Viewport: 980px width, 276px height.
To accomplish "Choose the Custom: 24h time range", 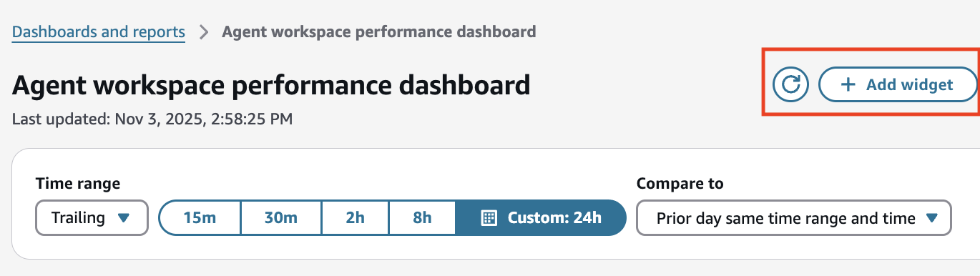I will point(541,217).
